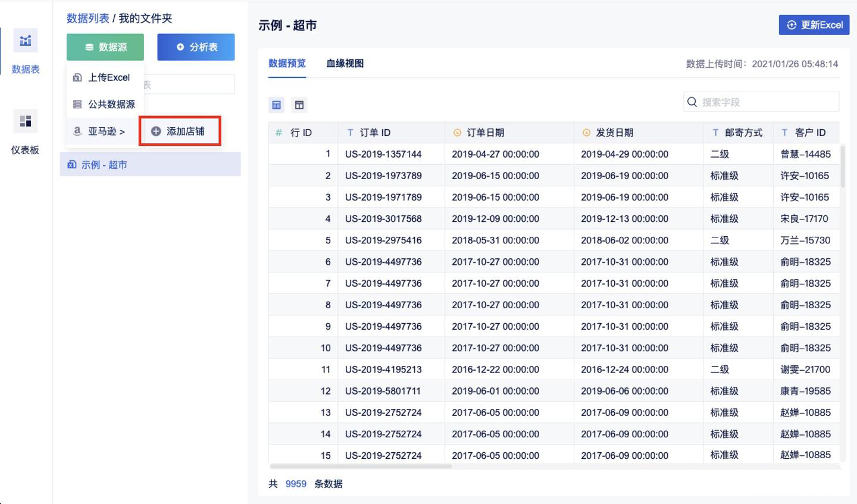The height and width of the screenshot is (504, 857).
Task: Open the 数据列表 breadcrumb link
Action: [x=87, y=18]
